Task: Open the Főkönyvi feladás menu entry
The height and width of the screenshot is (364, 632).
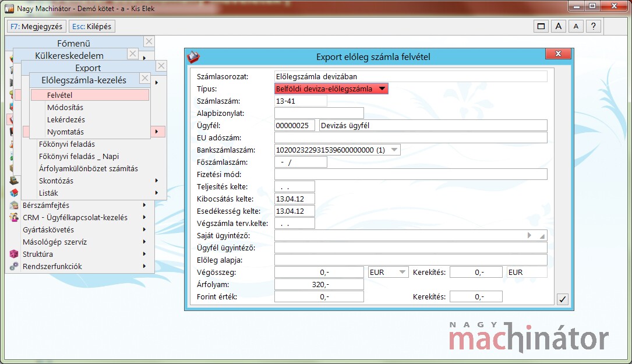Action: (67, 144)
